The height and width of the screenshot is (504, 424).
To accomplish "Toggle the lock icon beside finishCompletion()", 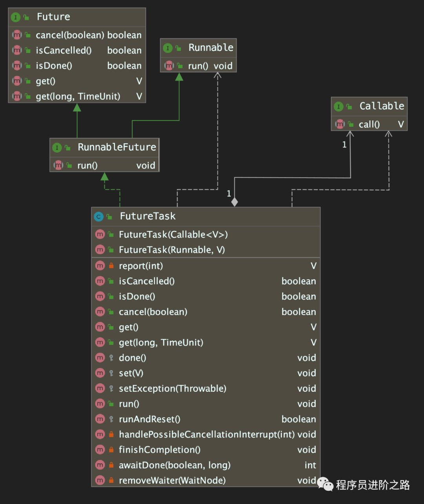I will [x=110, y=449].
